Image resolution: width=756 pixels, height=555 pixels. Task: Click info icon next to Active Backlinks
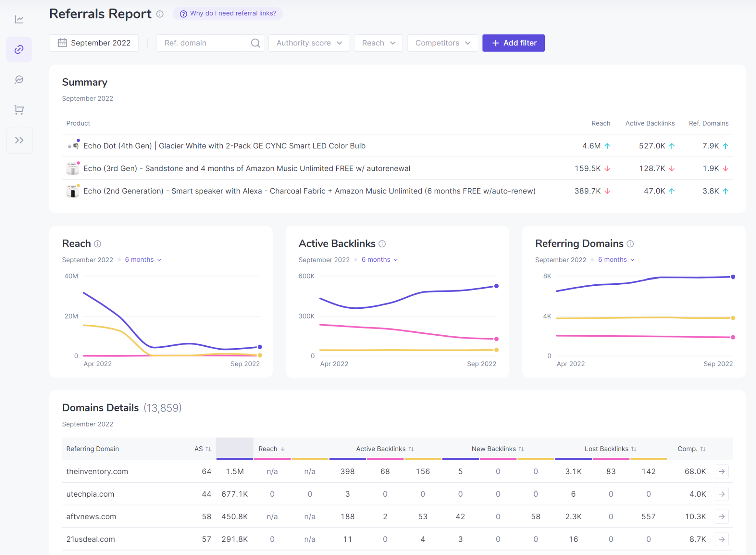[x=382, y=244]
